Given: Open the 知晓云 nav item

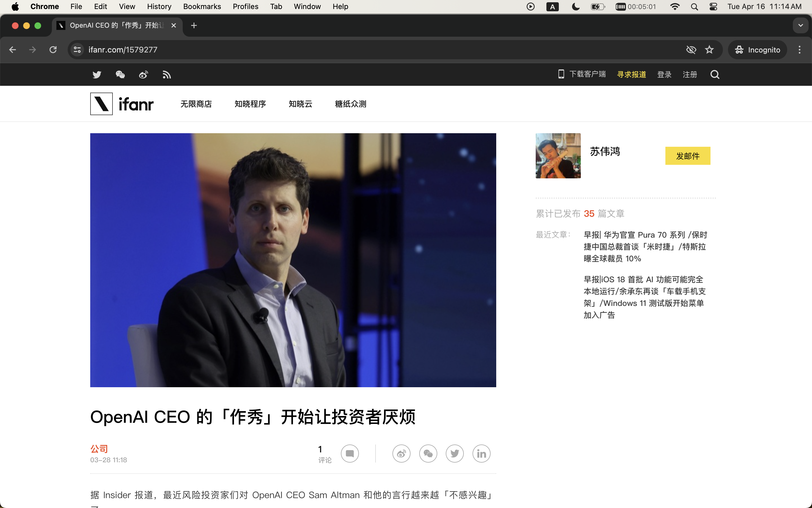Looking at the screenshot, I should pos(300,104).
